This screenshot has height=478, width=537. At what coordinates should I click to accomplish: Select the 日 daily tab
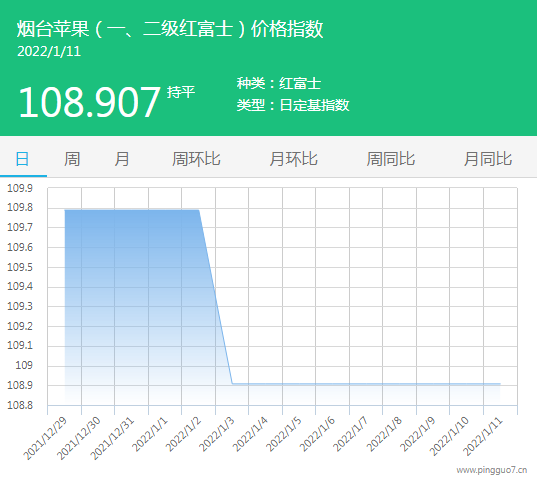(23, 159)
